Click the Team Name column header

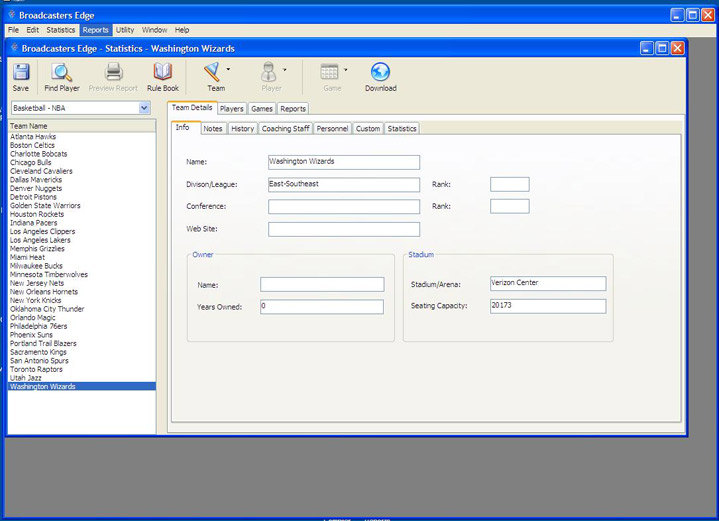82,126
